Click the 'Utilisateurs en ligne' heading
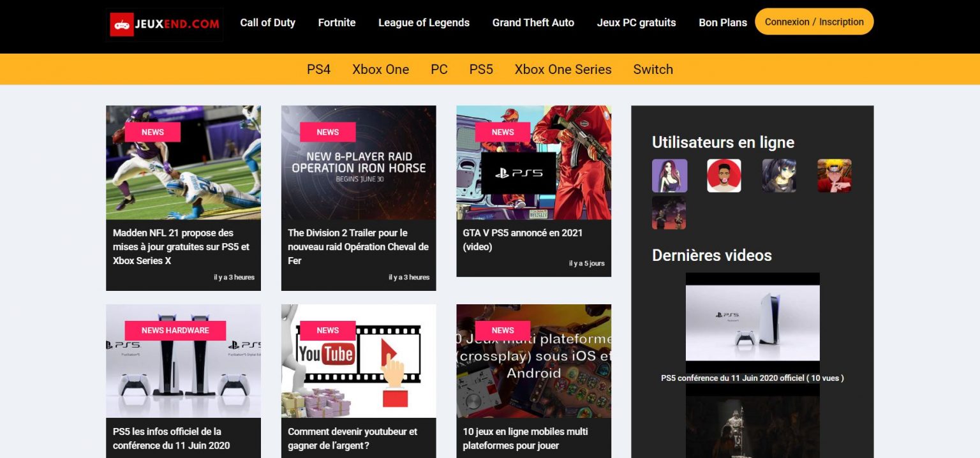Viewport: 980px width, 458px height. pos(723,143)
